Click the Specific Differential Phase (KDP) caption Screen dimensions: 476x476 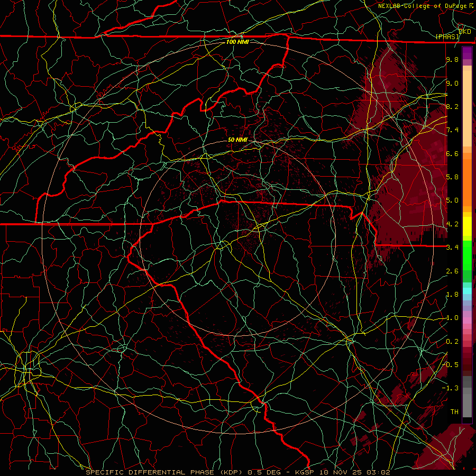tap(164, 472)
